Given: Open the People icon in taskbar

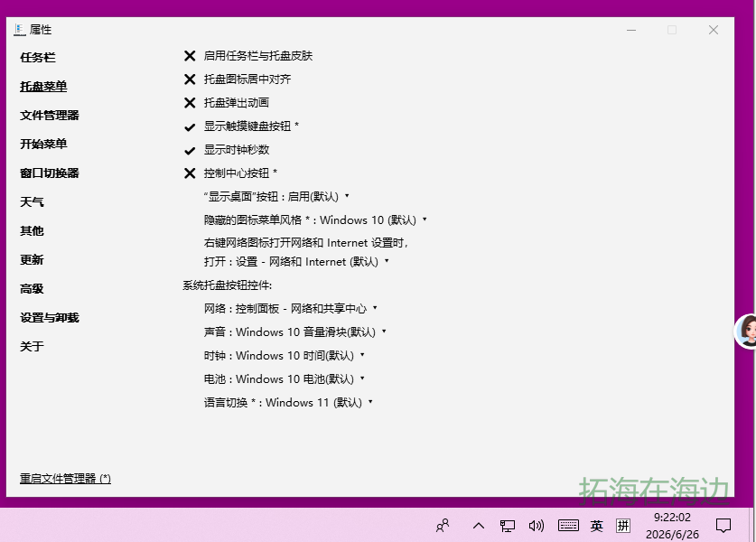Looking at the screenshot, I should pyautogui.click(x=442, y=526).
